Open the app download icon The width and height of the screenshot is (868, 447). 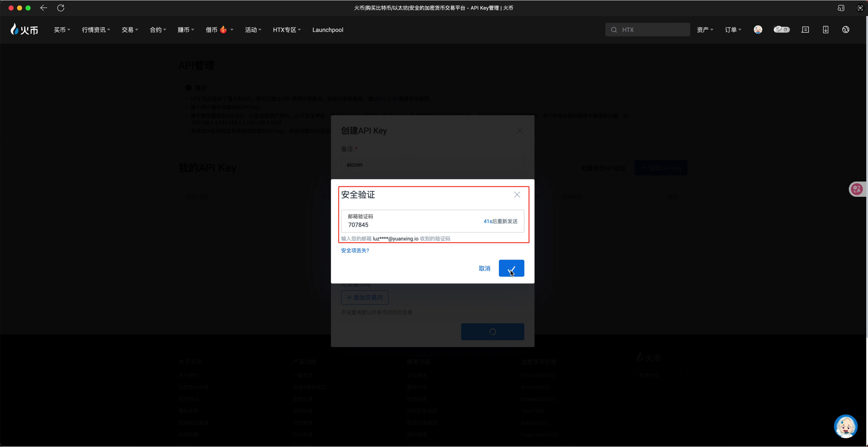coord(825,30)
